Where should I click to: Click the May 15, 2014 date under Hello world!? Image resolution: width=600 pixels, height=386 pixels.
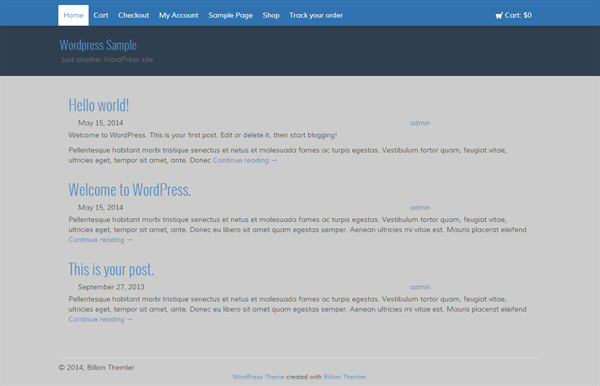pyautogui.click(x=101, y=123)
